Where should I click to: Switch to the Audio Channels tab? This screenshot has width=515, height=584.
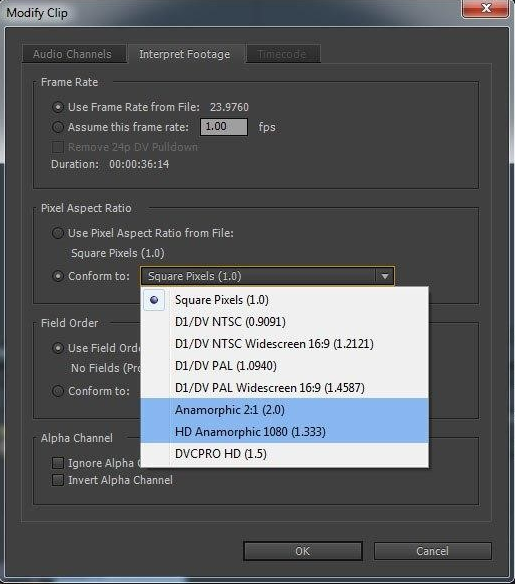(x=73, y=54)
